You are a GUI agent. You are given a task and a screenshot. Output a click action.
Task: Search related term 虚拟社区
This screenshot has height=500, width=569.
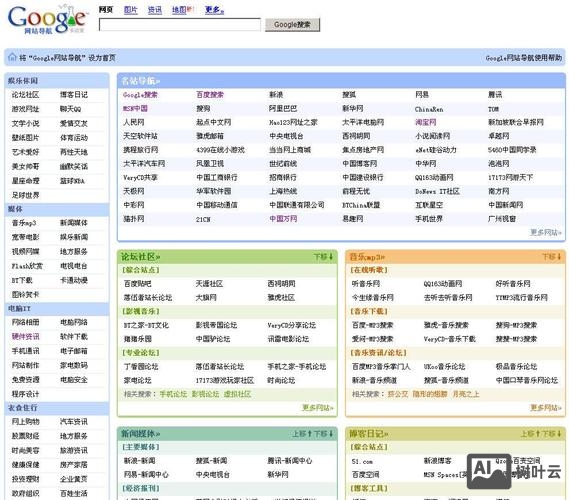tap(237, 394)
